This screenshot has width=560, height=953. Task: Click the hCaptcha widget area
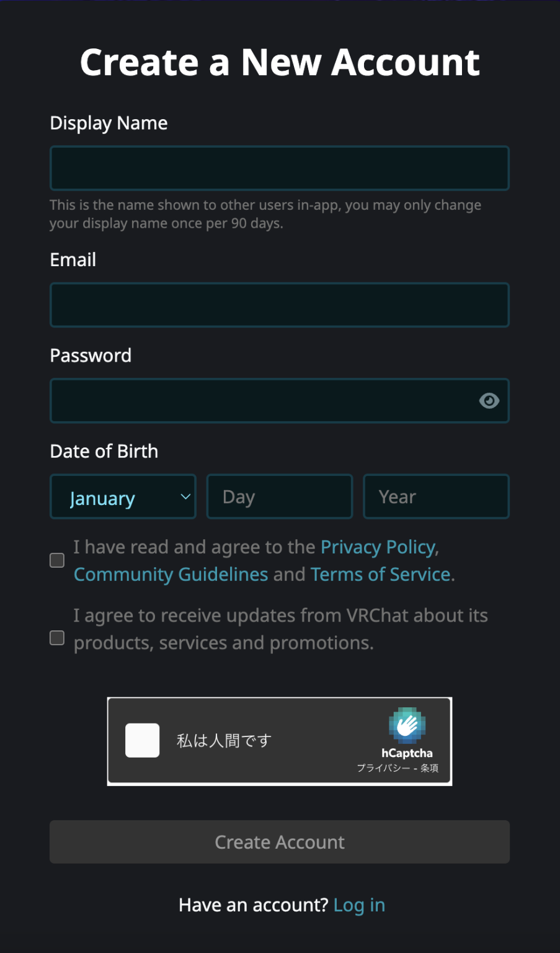tap(279, 740)
